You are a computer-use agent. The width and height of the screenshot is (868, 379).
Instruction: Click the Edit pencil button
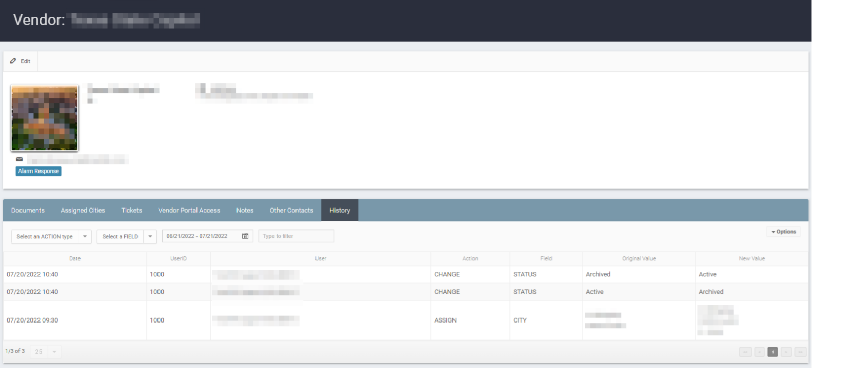pos(21,61)
